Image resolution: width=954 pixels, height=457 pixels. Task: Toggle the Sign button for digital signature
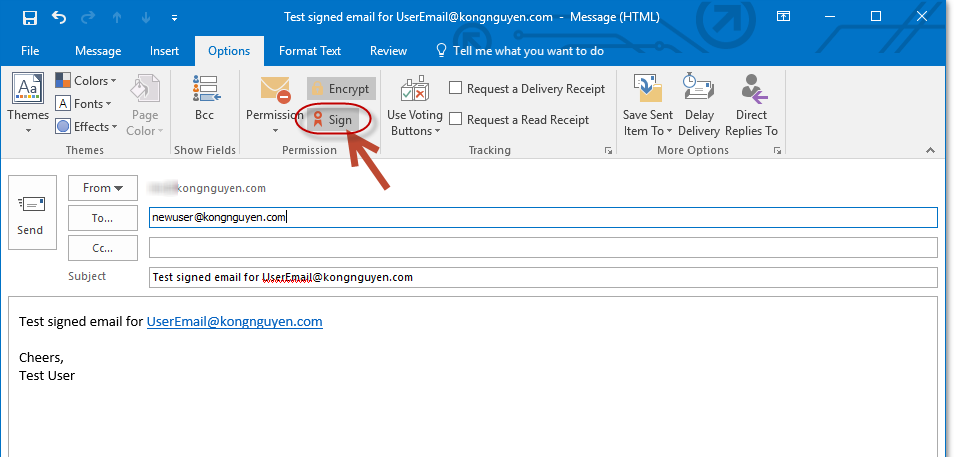coord(333,120)
